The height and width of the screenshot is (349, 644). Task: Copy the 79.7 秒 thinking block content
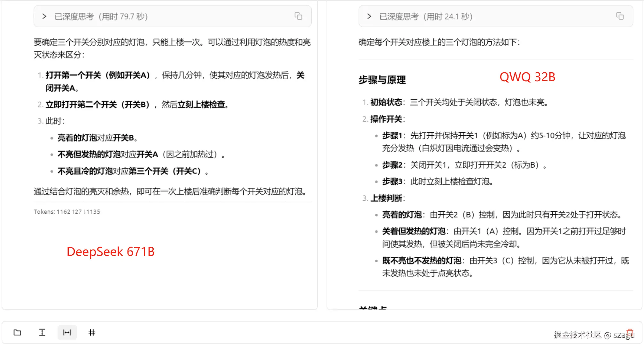point(298,16)
